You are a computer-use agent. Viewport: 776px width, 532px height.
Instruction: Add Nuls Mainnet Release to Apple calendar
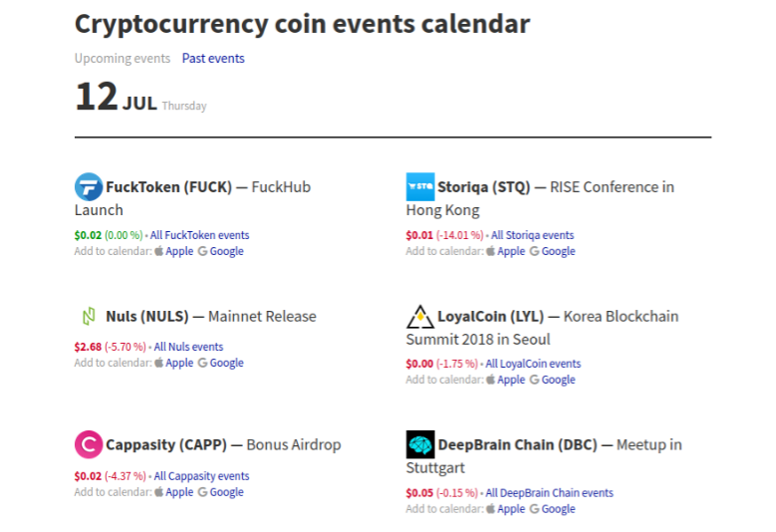tap(179, 363)
